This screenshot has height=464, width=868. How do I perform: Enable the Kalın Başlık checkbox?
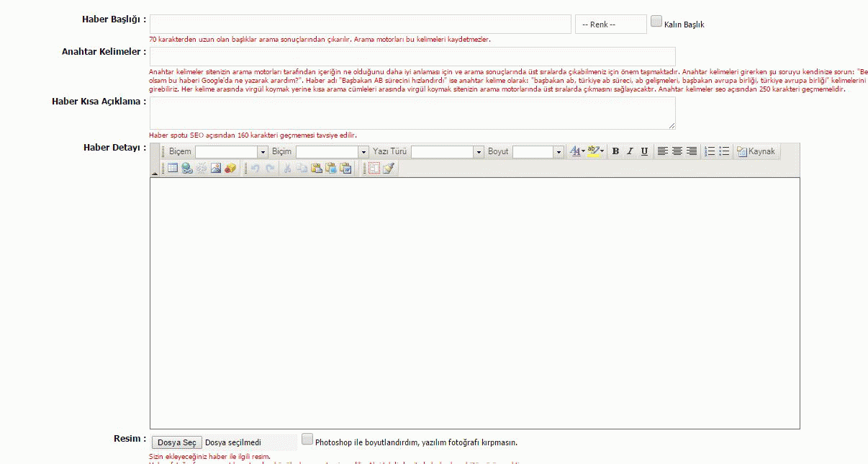(x=656, y=22)
